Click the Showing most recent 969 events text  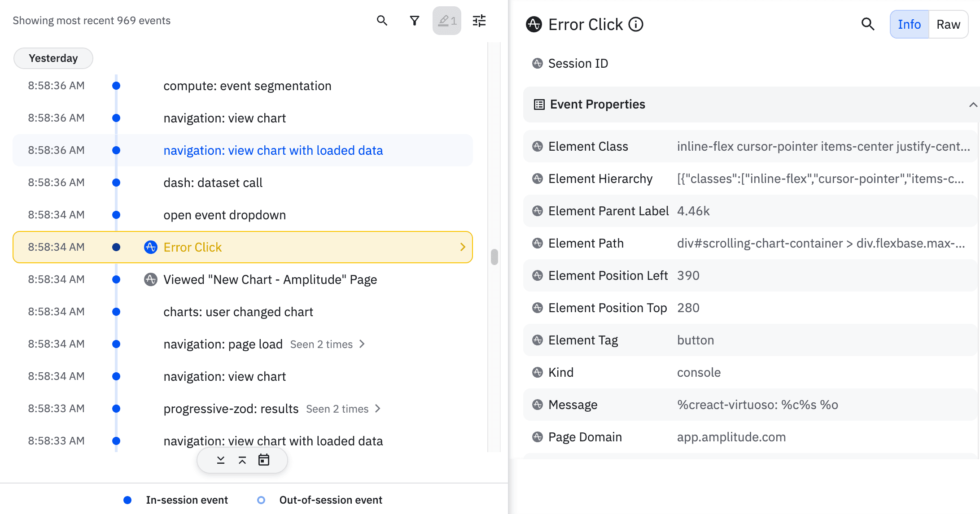[x=92, y=21]
